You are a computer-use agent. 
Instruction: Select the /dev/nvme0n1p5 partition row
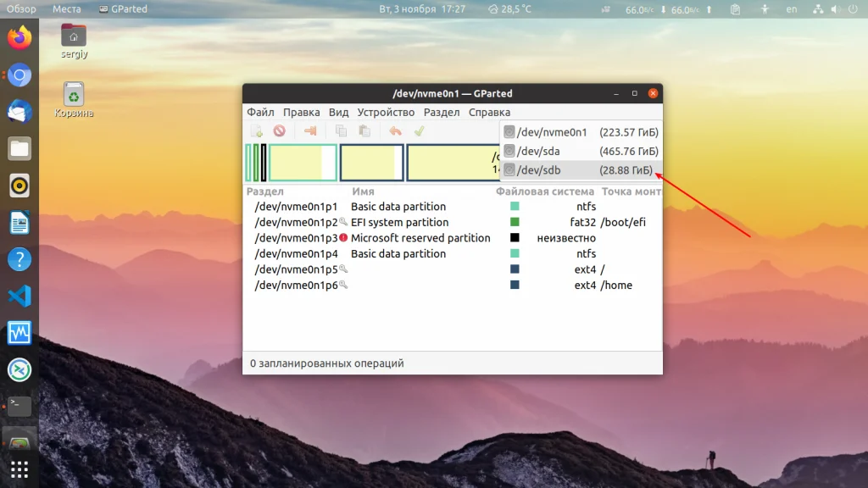pyautogui.click(x=453, y=269)
